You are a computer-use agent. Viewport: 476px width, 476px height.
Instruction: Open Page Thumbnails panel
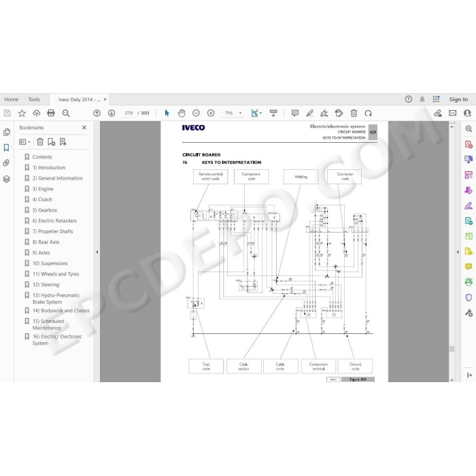6,133
